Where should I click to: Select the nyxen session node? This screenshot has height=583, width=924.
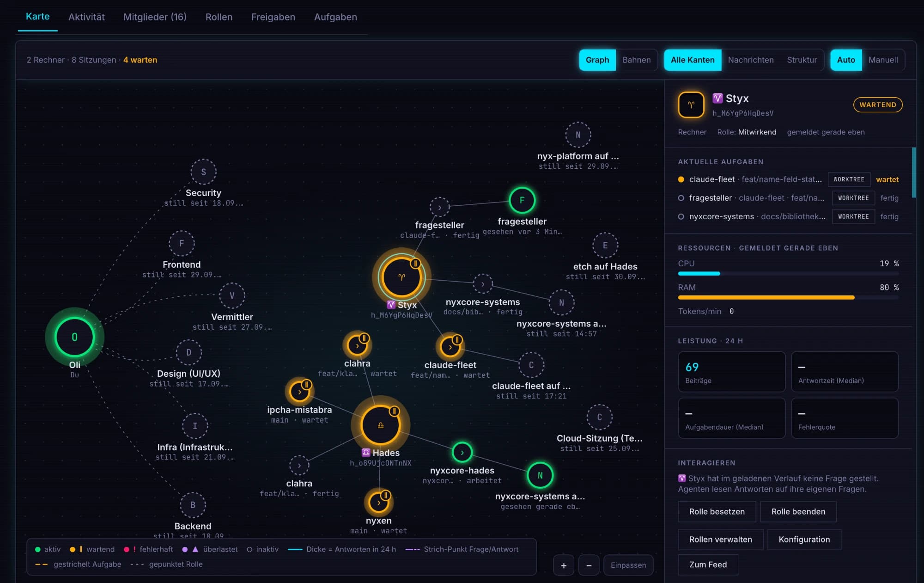(x=379, y=502)
